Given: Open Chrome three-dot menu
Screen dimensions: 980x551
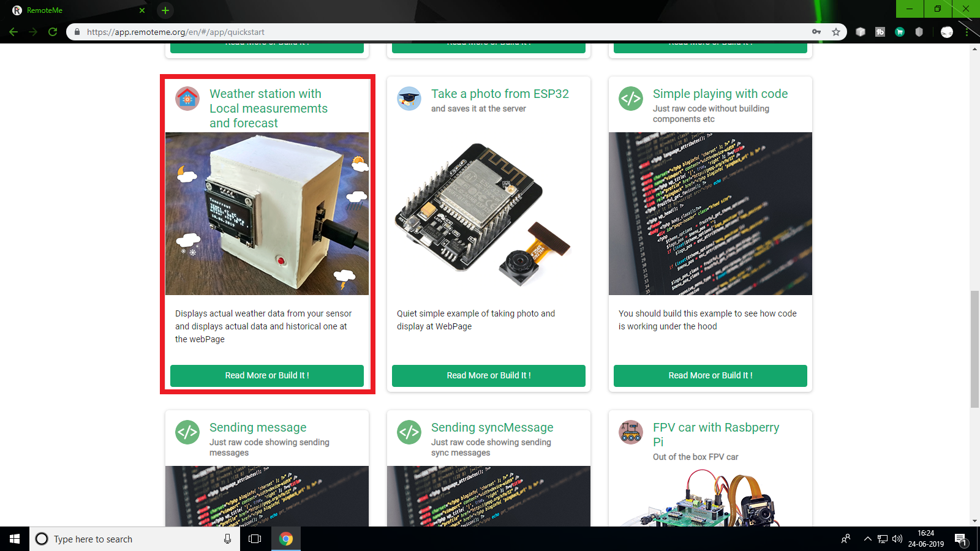Looking at the screenshot, I should 967,32.
